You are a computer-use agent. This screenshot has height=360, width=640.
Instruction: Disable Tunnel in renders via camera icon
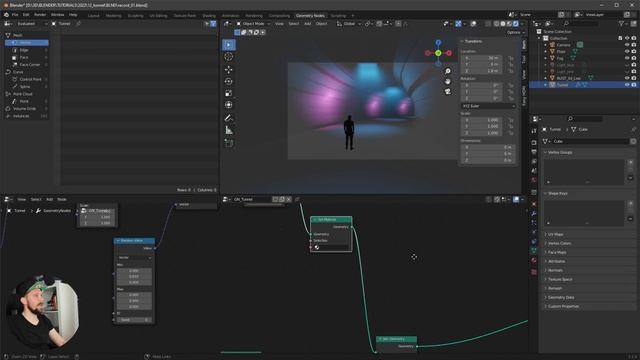pos(633,85)
